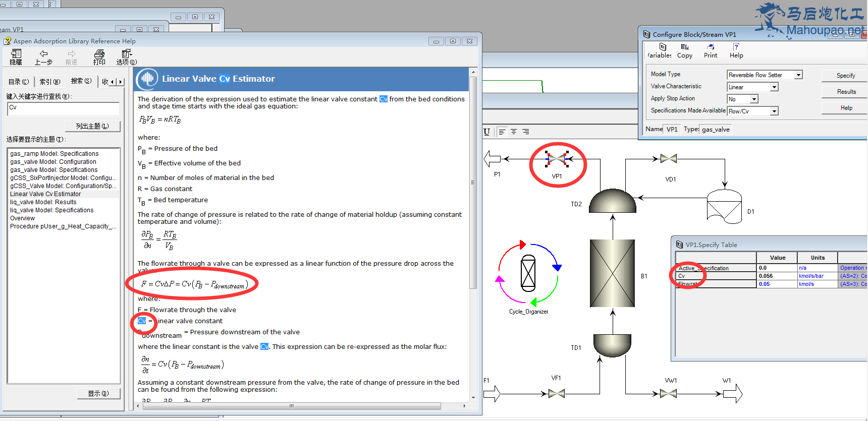Click the 打印 printer icon in Help window
The height and width of the screenshot is (421, 868).
[x=99, y=54]
